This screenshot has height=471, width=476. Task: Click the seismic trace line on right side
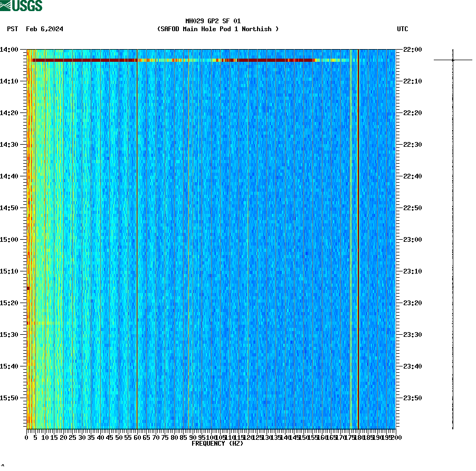pyautogui.click(x=453, y=238)
